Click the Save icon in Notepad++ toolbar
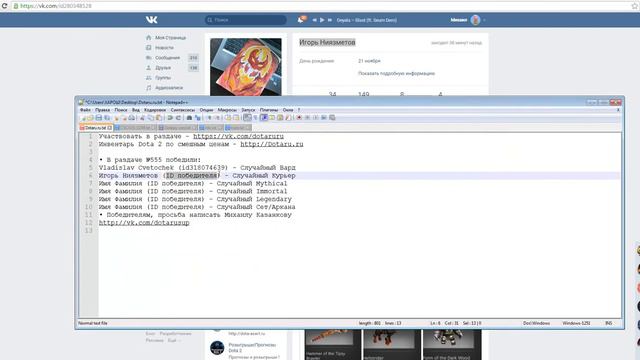This screenshot has height=360, width=640. (x=99, y=118)
